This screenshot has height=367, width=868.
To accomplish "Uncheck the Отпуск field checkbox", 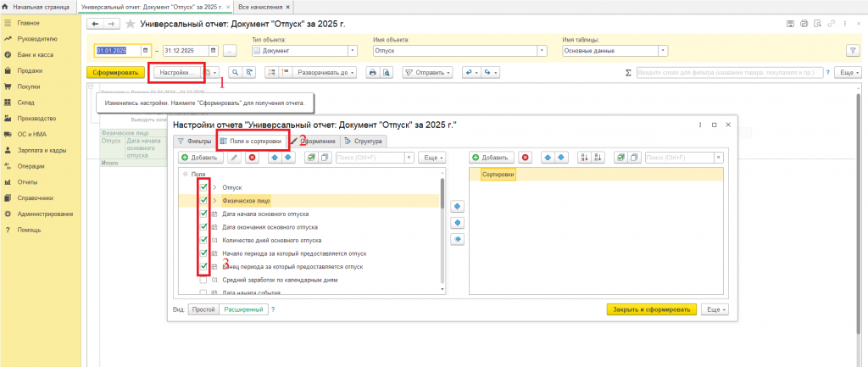I will pyautogui.click(x=203, y=187).
